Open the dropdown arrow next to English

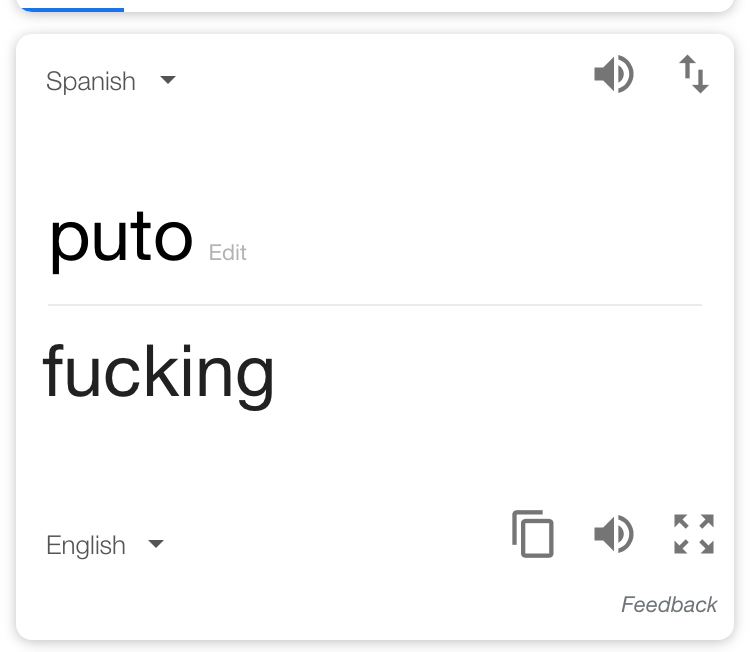156,543
